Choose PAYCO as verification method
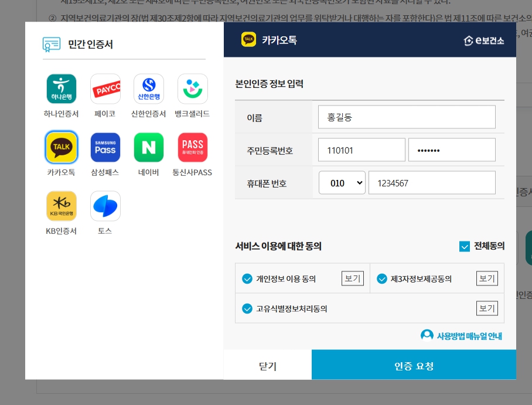 point(105,89)
